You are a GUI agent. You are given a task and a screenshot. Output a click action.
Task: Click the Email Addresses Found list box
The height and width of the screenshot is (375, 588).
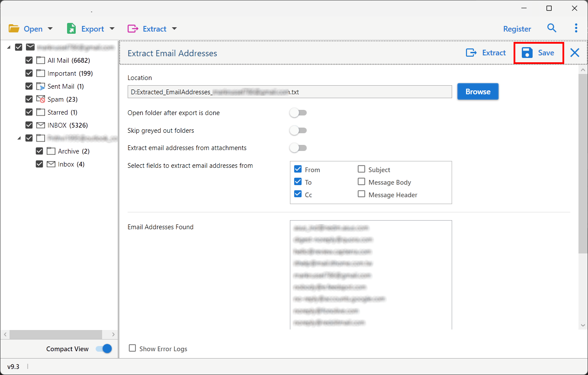(x=371, y=275)
